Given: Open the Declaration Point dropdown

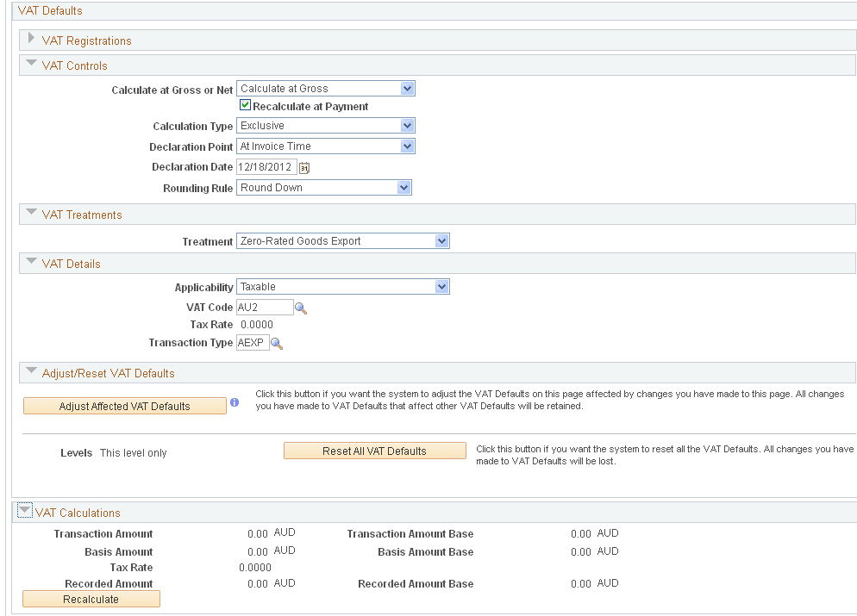Looking at the screenshot, I should [x=407, y=146].
